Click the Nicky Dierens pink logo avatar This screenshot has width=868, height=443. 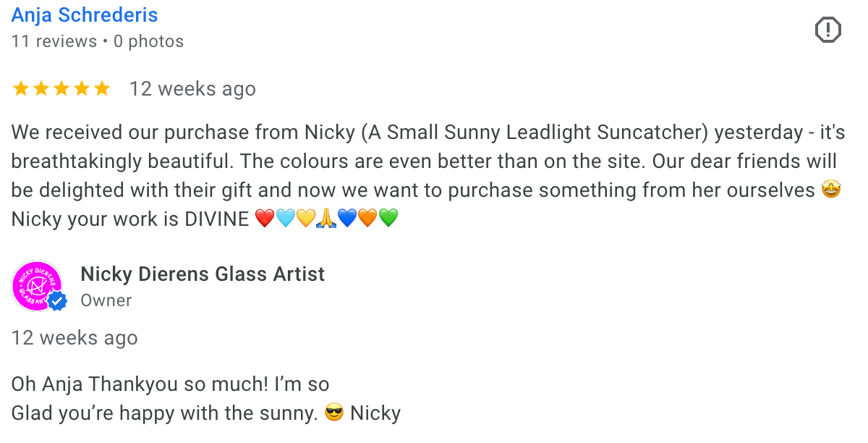click(36, 285)
